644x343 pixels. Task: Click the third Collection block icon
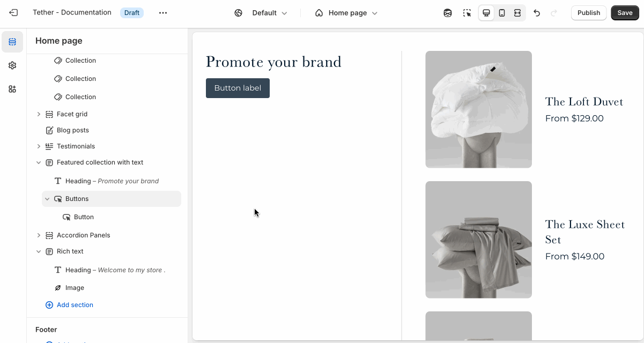(58, 97)
